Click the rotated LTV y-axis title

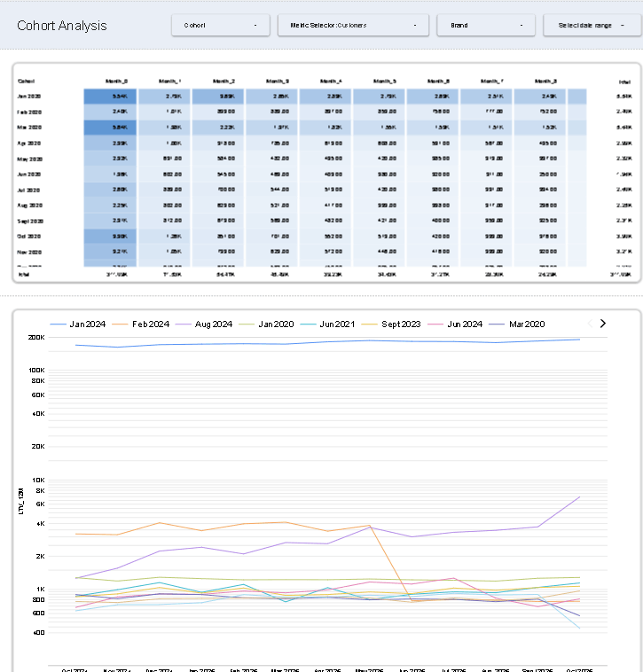(20, 501)
